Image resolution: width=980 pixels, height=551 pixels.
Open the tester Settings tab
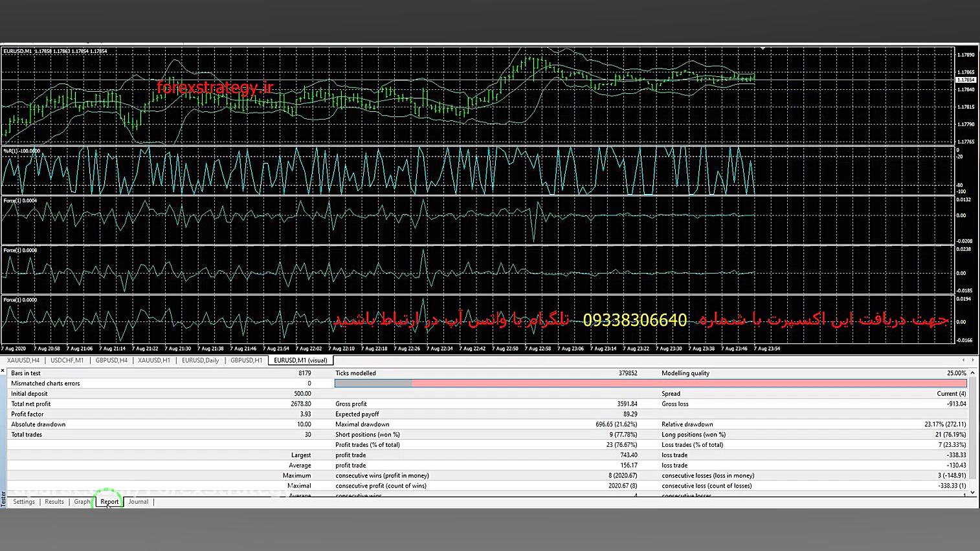(x=24, y=502)
